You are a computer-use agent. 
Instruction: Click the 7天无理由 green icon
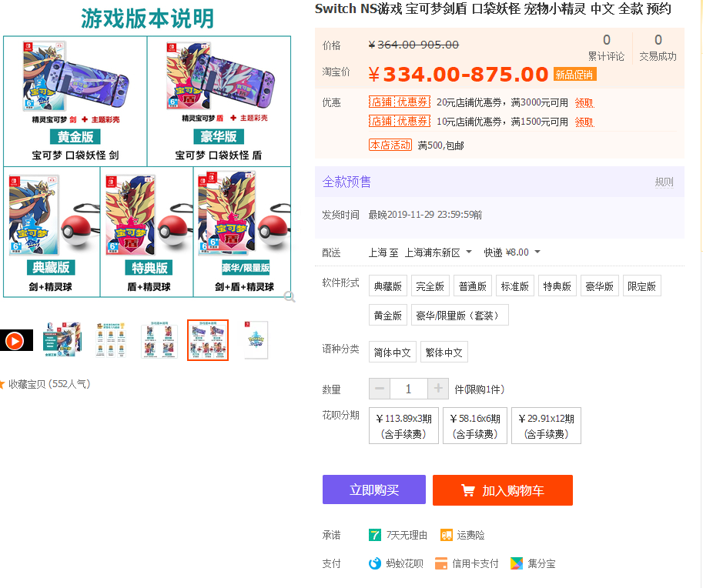click(375, 535)
